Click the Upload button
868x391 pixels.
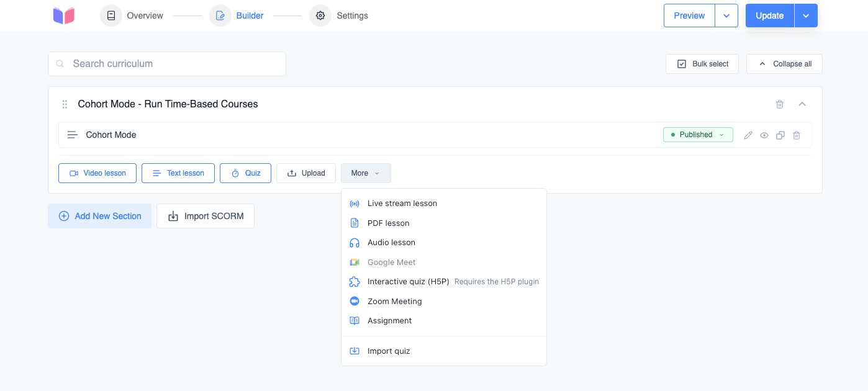pos(306,173)
